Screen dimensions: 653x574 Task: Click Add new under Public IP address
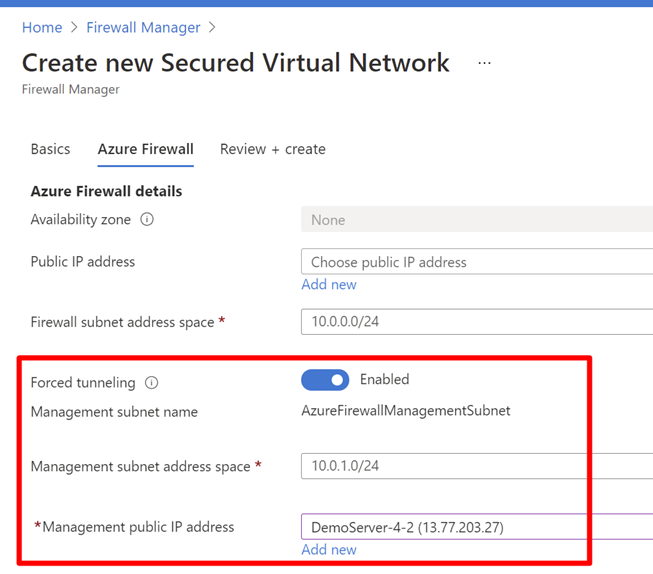(x=329, y=285)
